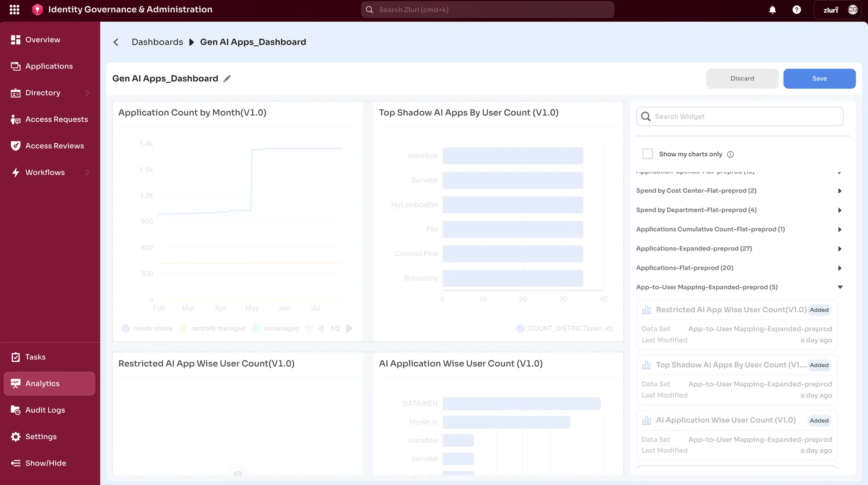
Task: Click Voiceflow bar in Top Shadow AI chart
Action: (x=513, y=156)
